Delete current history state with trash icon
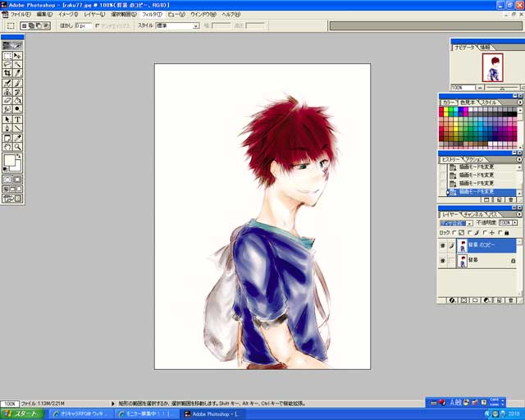Viewport: 525px width, 420px height. coord(510,199)
